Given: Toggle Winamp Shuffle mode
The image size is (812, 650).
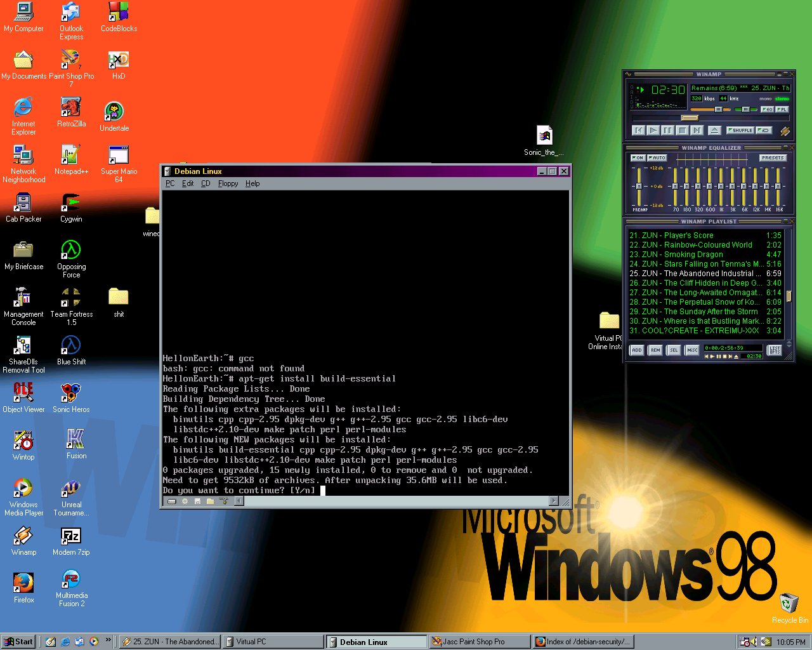Looking at the screenshot, I should [x=740, y=130].
